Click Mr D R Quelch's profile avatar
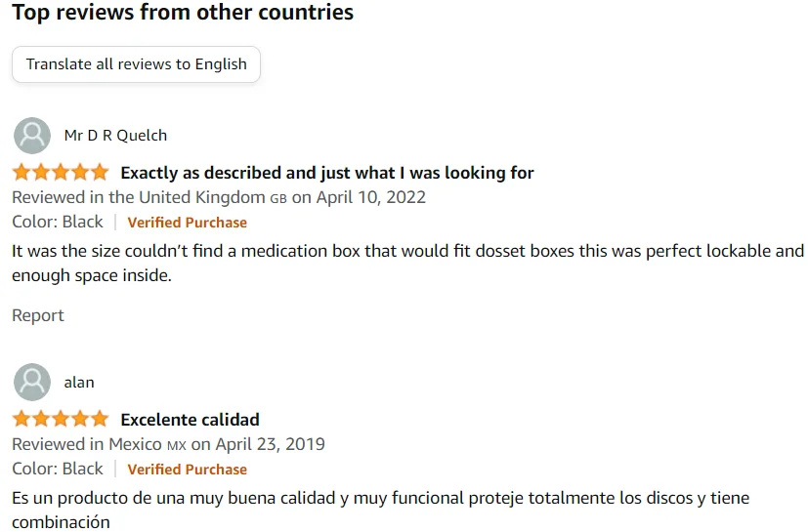This screenshot has width=808, height=532. click(33, 136)
